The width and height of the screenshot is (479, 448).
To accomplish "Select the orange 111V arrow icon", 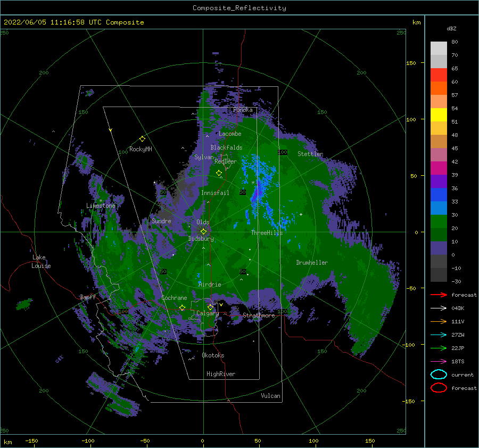I will [439, 321].
